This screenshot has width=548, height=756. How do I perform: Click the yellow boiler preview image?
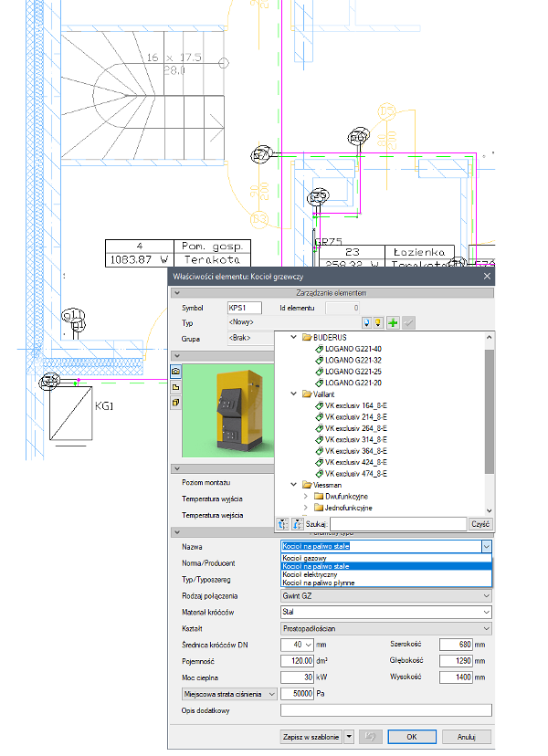(228, 410)
